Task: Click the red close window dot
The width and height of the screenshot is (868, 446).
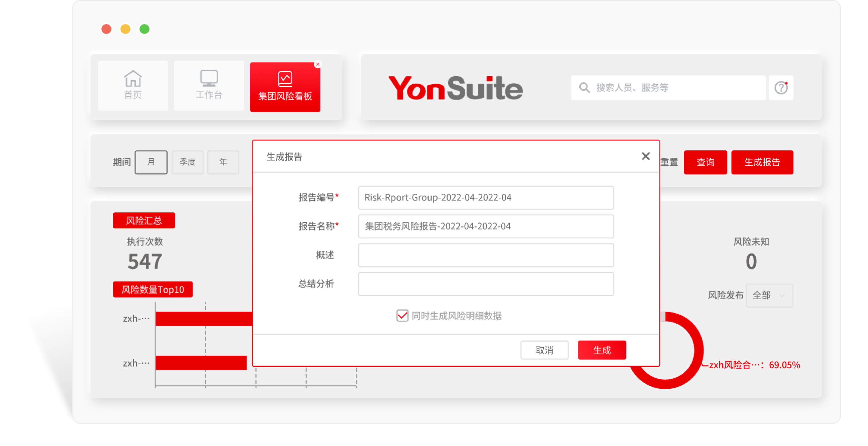Action: pos(106,29)
